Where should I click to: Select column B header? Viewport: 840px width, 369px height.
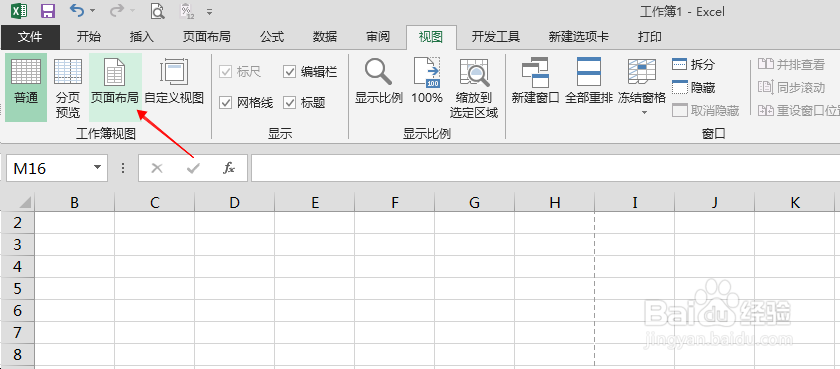(74, 202)
